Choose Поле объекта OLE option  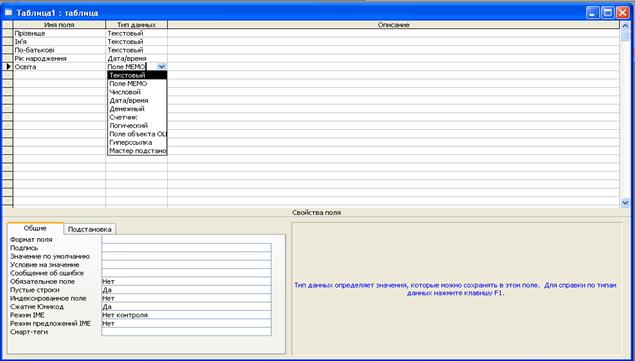[137, 134]
